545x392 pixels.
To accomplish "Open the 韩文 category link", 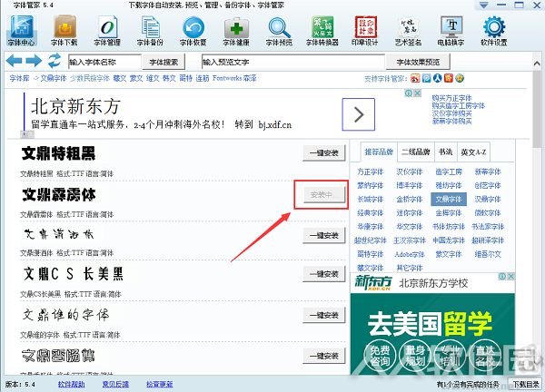I will point(169,78).
